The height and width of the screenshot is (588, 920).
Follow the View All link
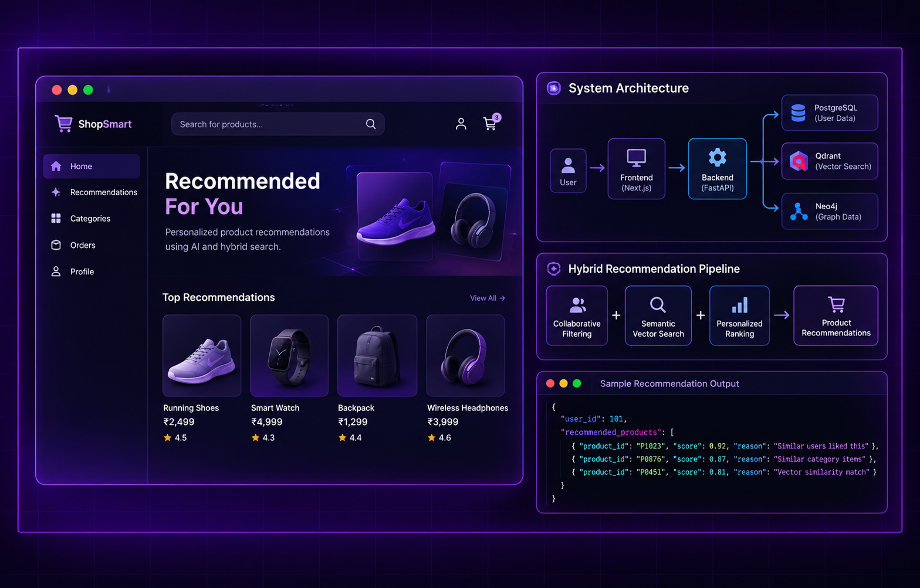[487, 298]
